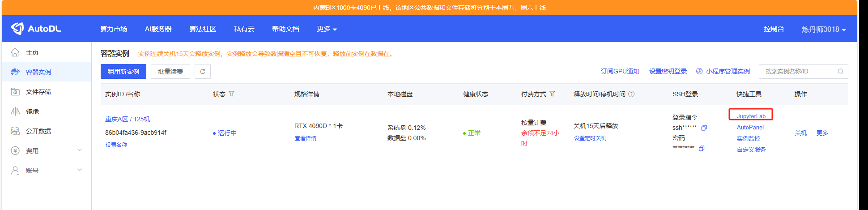Click 系统盘 0.12% text
Viewport: 868px width, 210px height.
(x=407, y=128)
